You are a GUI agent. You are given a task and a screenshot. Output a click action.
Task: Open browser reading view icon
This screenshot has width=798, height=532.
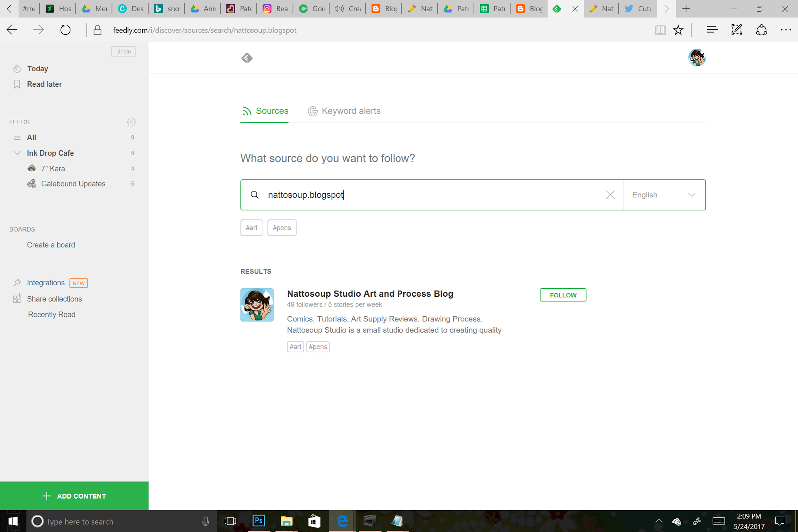pos(661,30)
